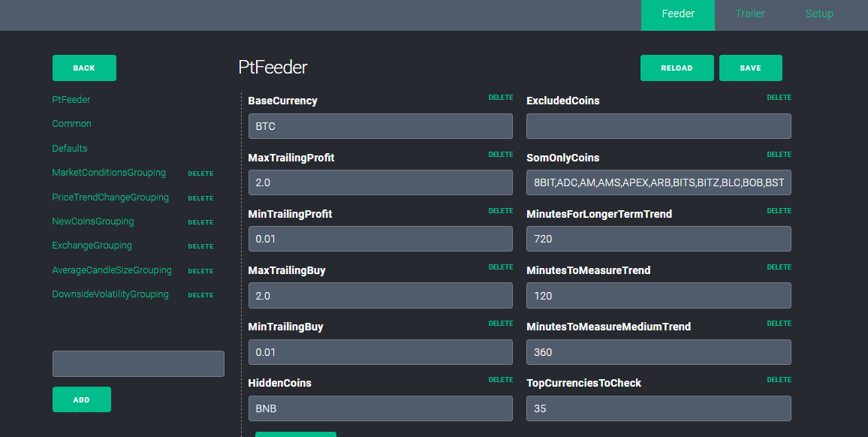The image size is (868, 437).
Task: Open AverageCandleSizeGrouping section
Action: coord(112,270)
